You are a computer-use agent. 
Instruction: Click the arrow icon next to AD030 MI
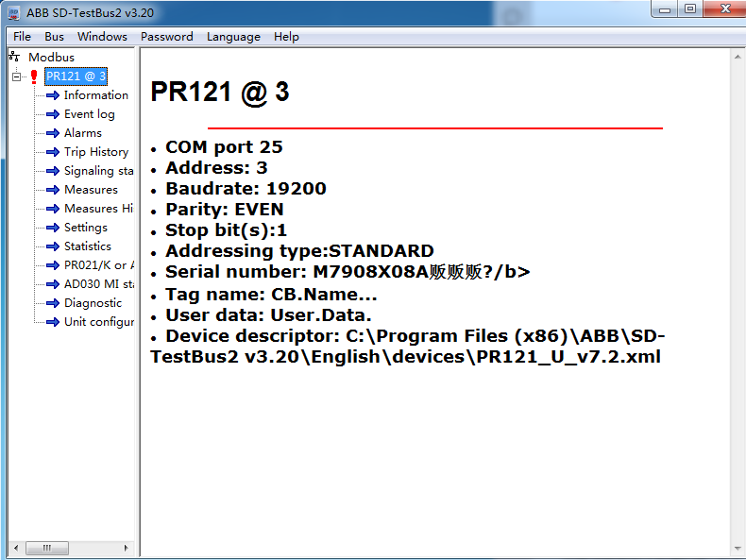tap(53, 284)
